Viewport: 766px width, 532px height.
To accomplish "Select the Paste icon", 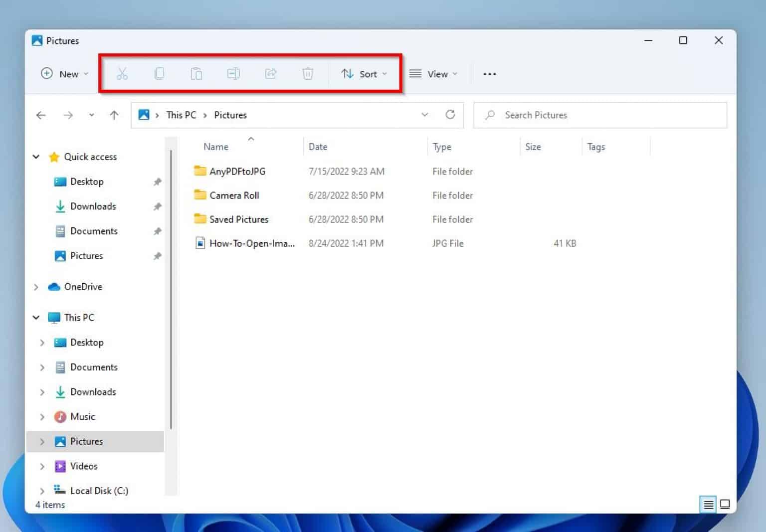I will click(x=196, y=73).
